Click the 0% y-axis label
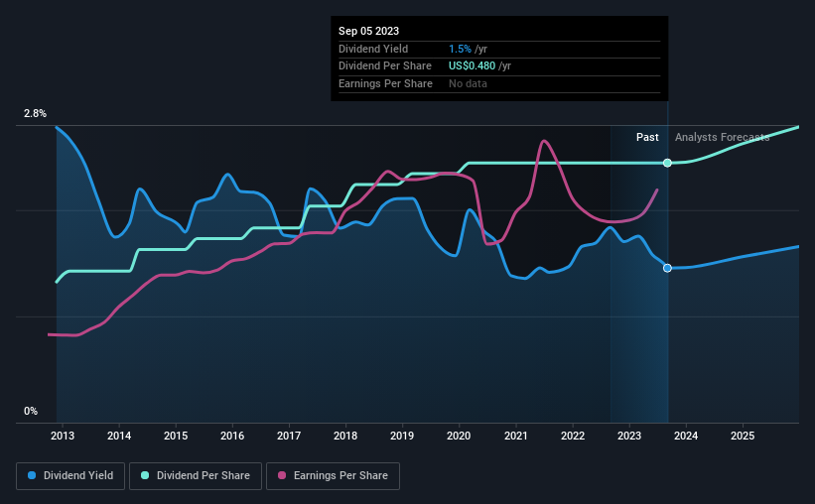The height and width of the screenshot is (504, 815). click(x=31, y=411)
